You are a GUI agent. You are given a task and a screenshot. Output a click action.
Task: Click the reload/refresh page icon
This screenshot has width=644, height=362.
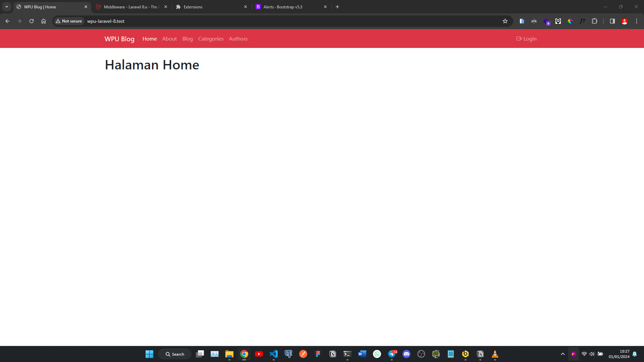click(x=32, y=21)
